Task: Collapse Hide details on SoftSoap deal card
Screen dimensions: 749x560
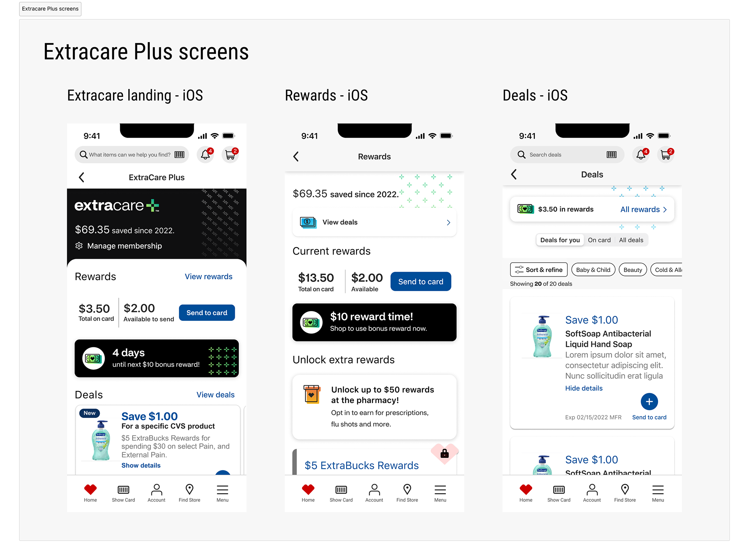Action: coord(584,388)
